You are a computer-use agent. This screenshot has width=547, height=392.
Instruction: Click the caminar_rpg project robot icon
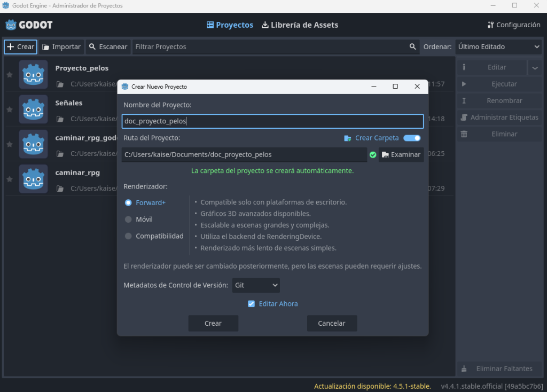pos(33,179)
